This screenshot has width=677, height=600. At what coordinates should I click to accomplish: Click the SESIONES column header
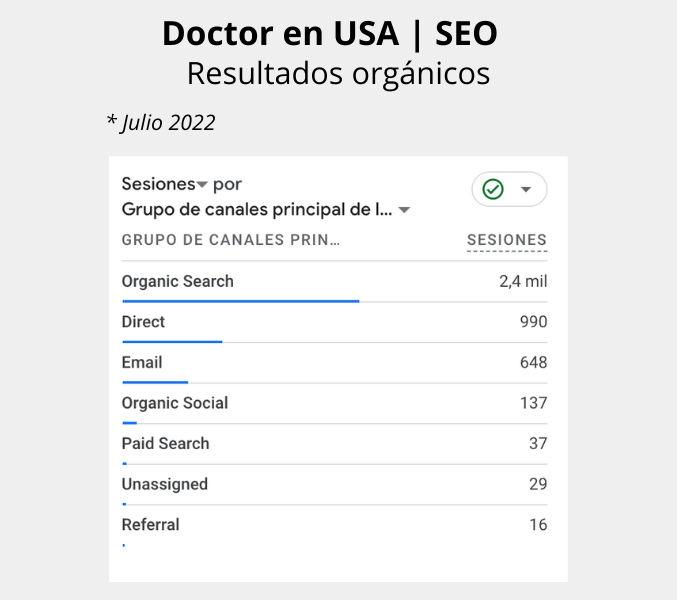507,240
